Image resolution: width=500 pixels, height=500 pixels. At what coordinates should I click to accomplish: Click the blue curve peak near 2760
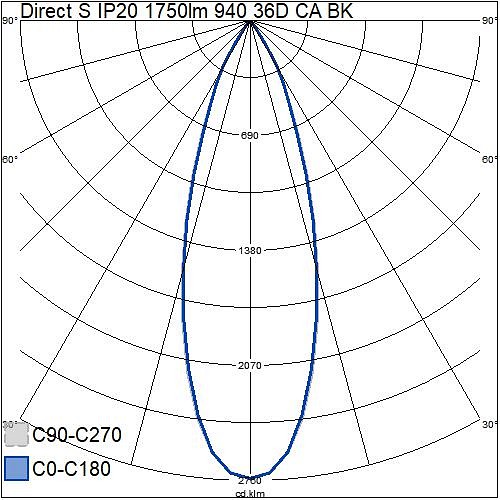click(251, 477)
